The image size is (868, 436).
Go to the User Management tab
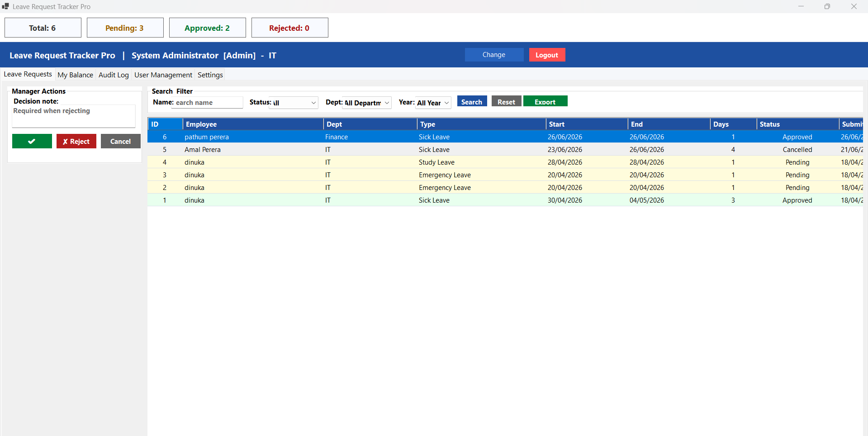[163, 75]
